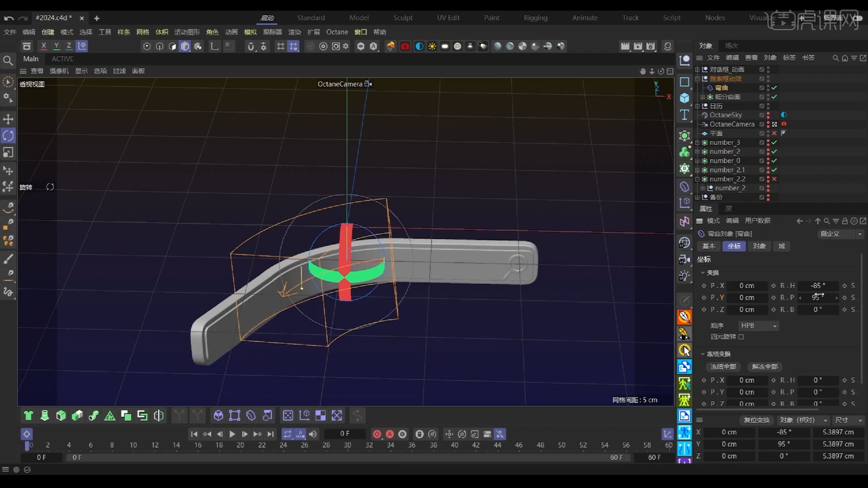The height and width of the screenshot is (488, 868).
Task: Open the viewport 显示 menu
Action: point(81,71)
